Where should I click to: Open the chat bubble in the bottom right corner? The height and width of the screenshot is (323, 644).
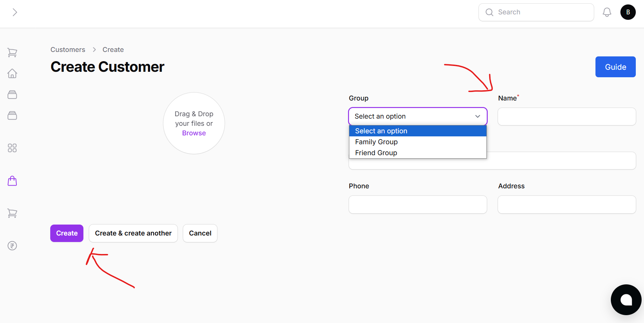626,300
